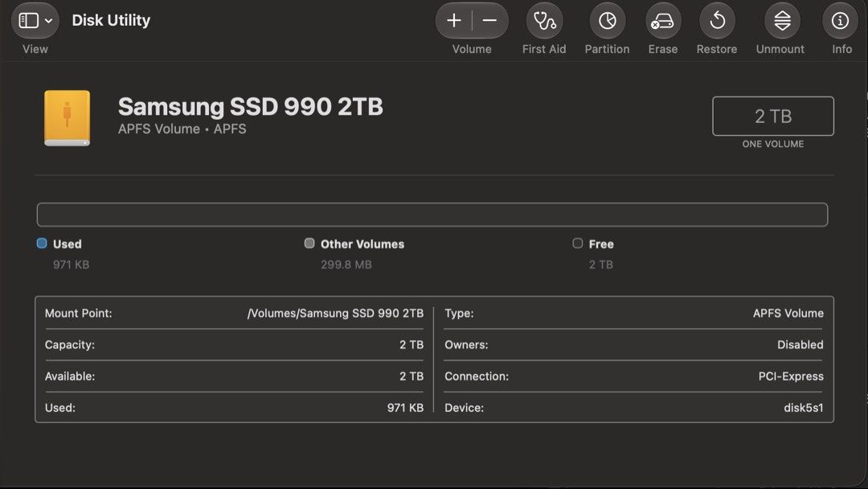This screenshot has width=868, height=489.
Task: Click the 299.8 MB Other Volumes value
Action: (x=346, y=265)
